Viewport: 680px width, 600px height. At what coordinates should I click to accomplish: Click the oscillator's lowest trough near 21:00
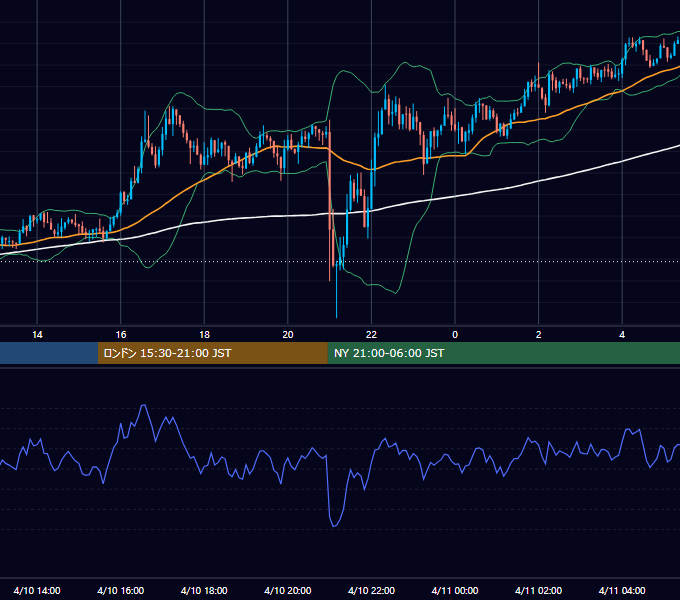click(x=334, y=525)
